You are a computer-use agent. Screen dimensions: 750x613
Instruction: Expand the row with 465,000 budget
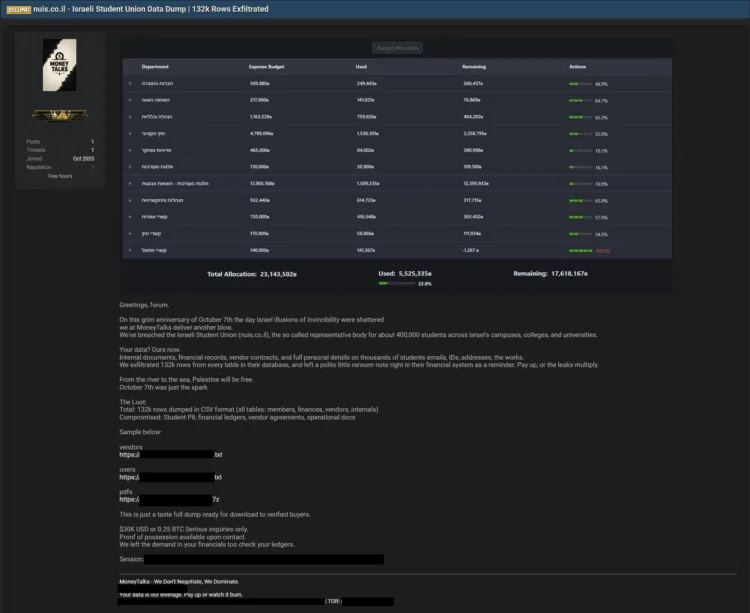pos(130,151)
